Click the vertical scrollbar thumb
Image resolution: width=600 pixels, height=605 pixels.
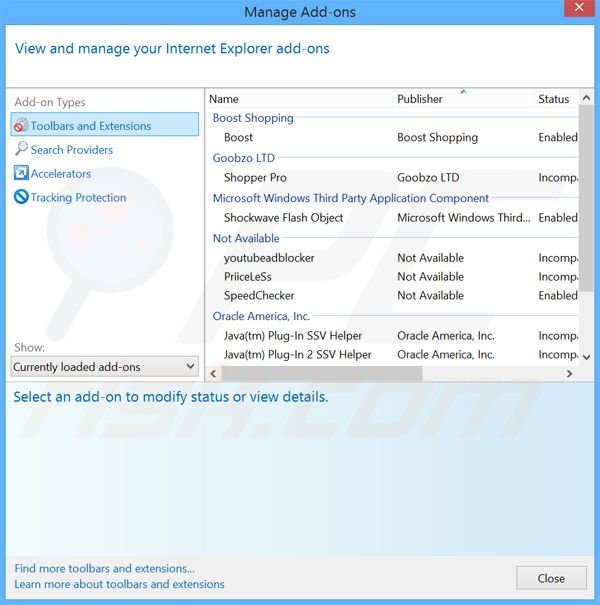pyautogui.click(x=586, y=198)
